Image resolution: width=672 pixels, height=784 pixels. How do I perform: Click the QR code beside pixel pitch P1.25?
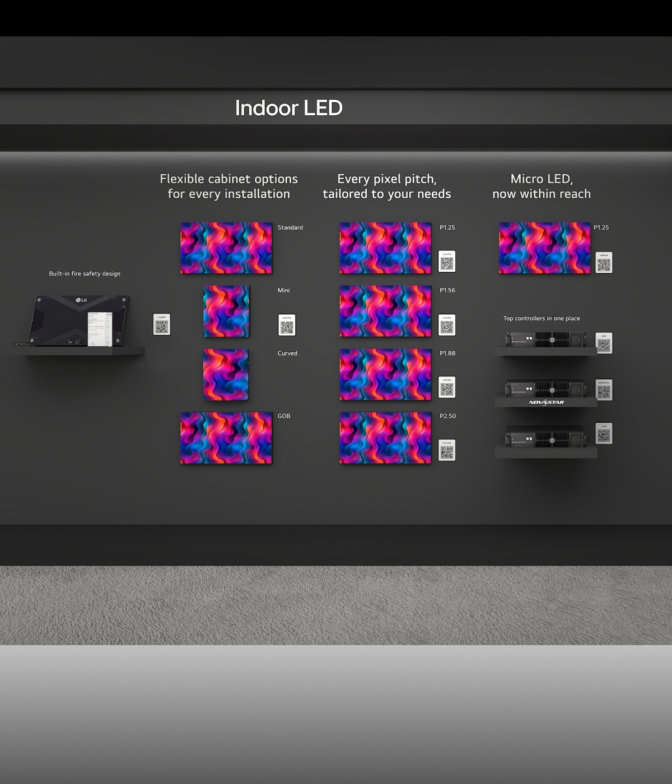pyautogui.click(x=446, y=262)
